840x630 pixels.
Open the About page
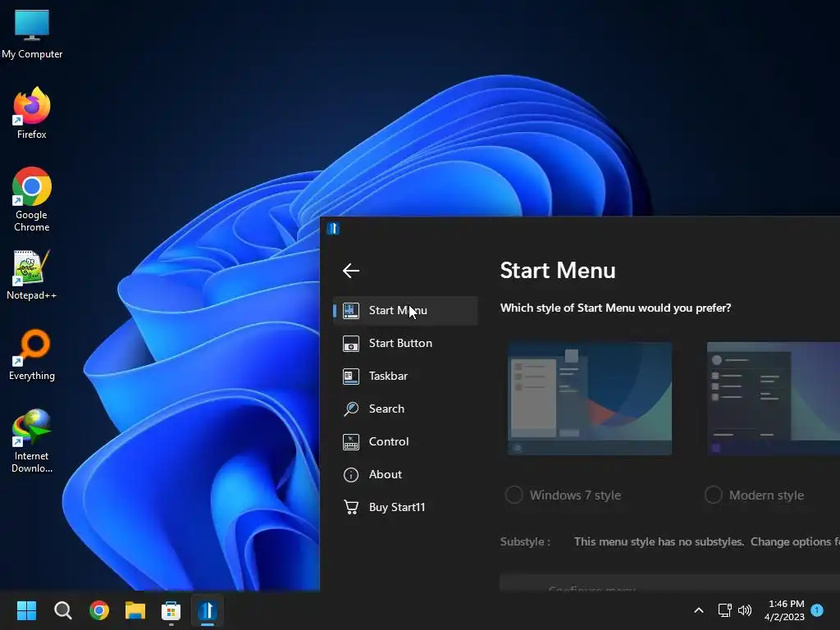click(x=405, y=475)
